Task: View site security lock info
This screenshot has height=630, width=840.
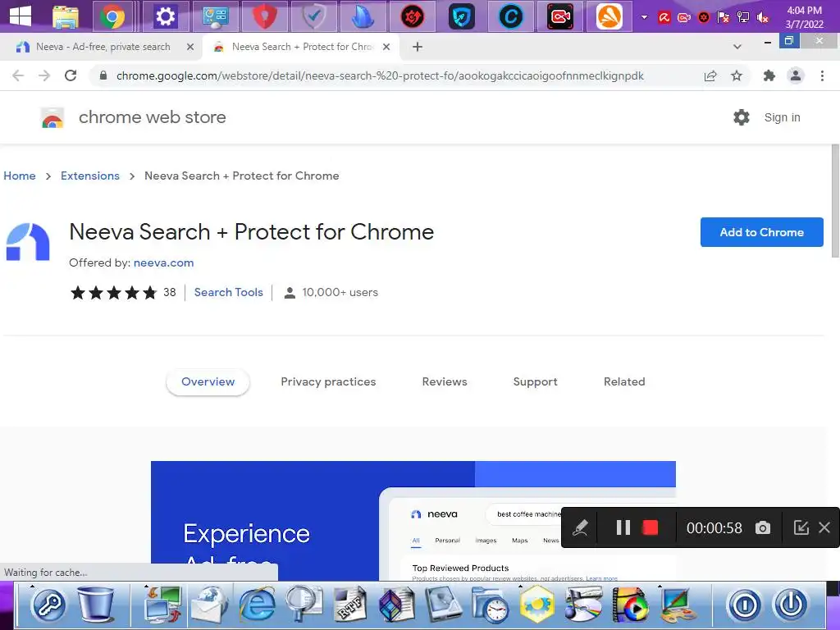Action: point(103,75)
